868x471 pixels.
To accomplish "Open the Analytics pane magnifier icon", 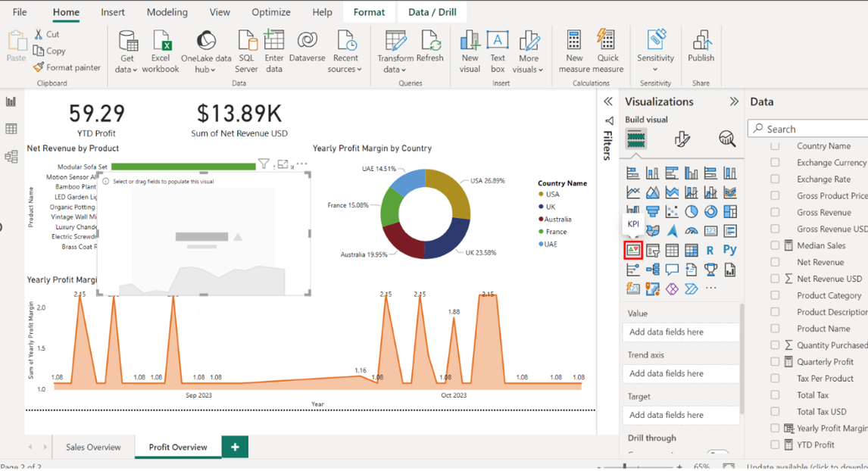I will coord(726,139).
